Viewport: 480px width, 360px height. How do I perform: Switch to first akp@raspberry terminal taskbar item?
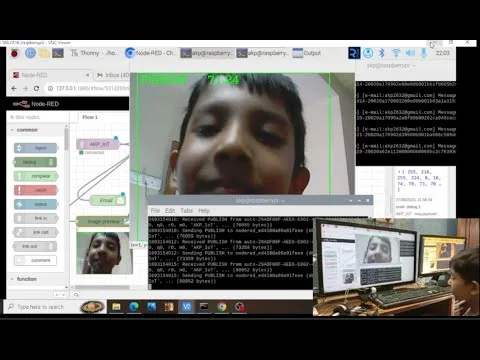coord(207,53)
